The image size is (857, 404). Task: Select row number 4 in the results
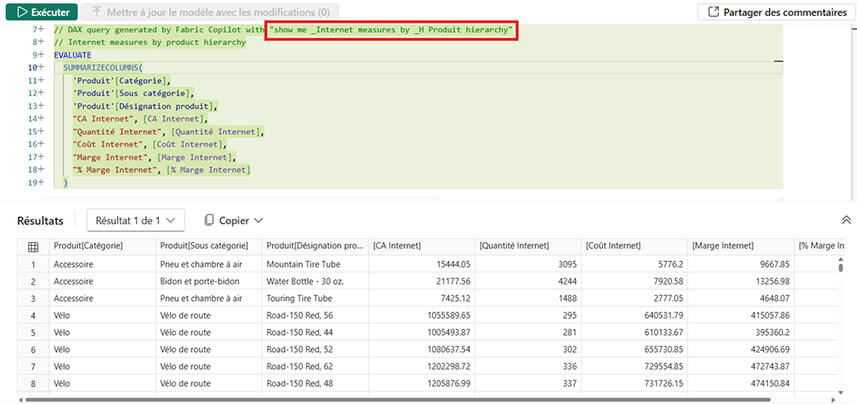33,315
